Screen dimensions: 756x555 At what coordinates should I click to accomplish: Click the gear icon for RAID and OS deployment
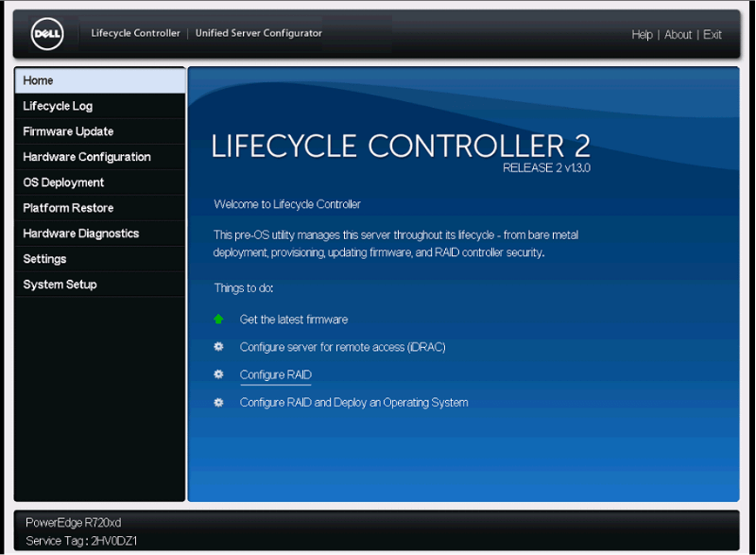(218, 402)
